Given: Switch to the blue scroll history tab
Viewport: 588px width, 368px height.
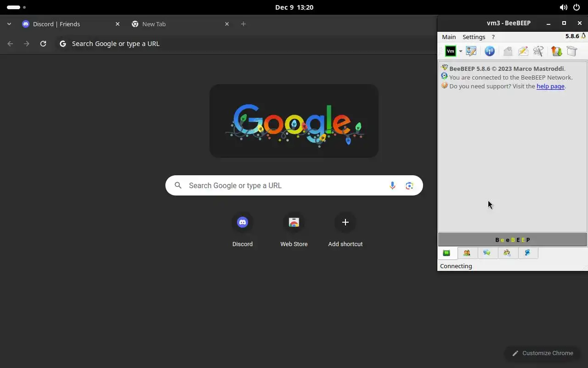Looking at the screenshot, I should [527, 253].
